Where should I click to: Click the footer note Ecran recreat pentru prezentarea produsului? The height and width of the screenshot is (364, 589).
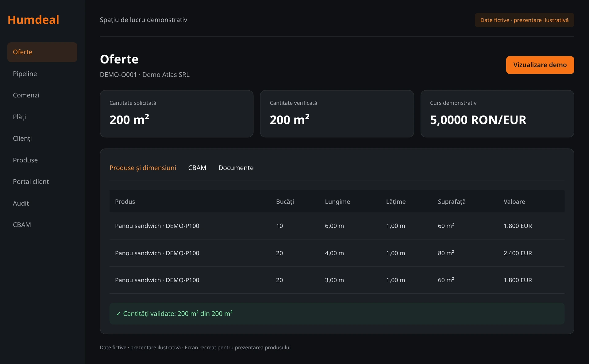pyautogui.click(x=238, y=347)
